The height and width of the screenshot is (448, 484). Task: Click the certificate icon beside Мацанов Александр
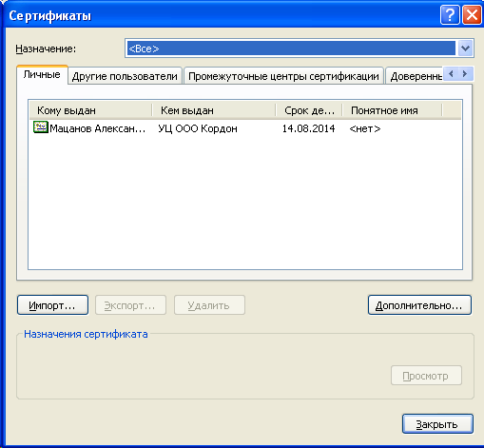click(41, 127)
